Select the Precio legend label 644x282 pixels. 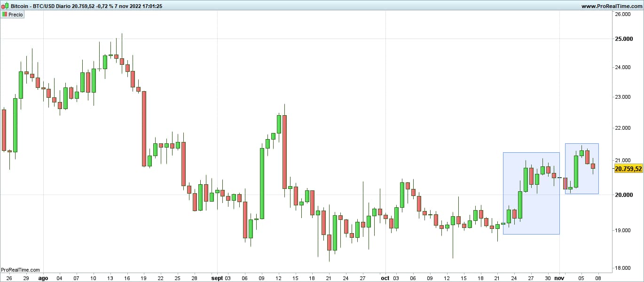pos(16,15)
